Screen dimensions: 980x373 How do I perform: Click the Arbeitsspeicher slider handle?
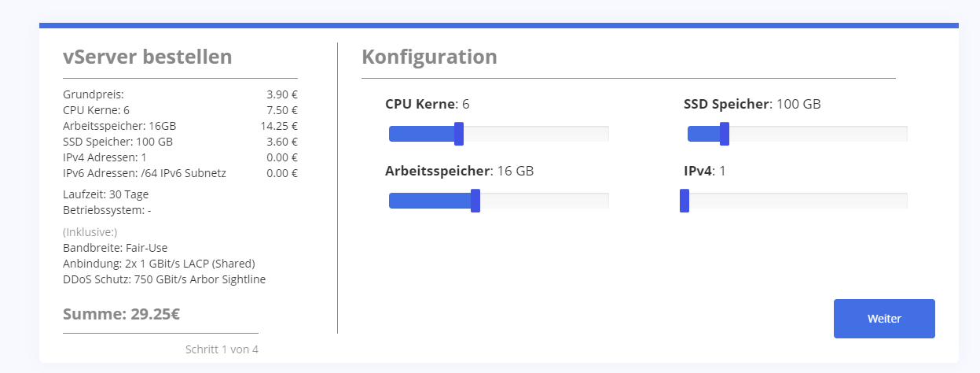coord(475,201)
